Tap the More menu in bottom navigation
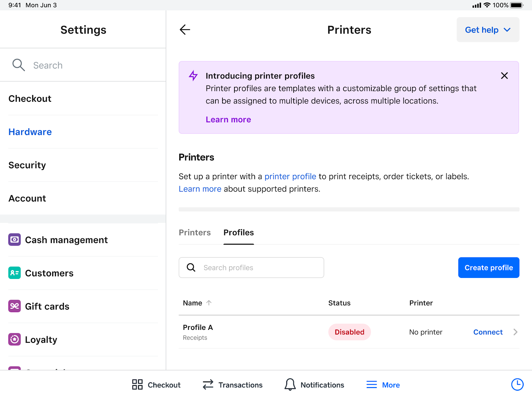Viewport: 532px width, 399px height. pyautogui.click(x=383, y=385)
